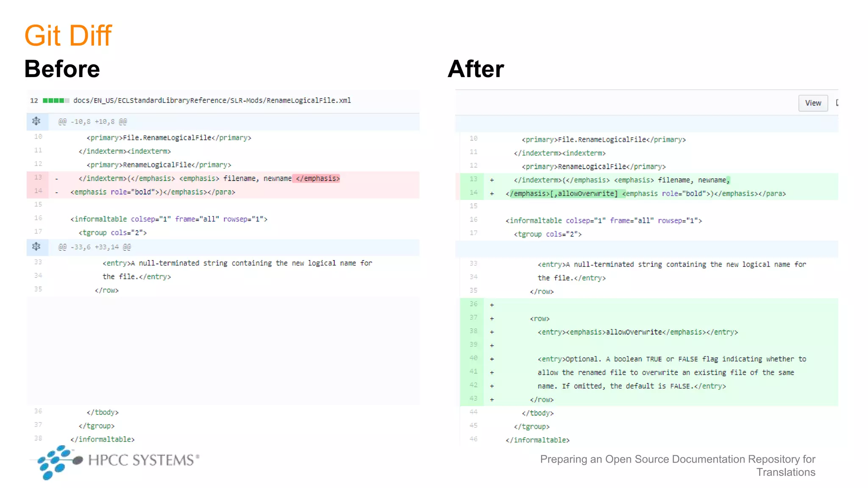Click </row> on line 35 in After pane
The width and height of the screenshot is (868, 488).
point(542,291)
